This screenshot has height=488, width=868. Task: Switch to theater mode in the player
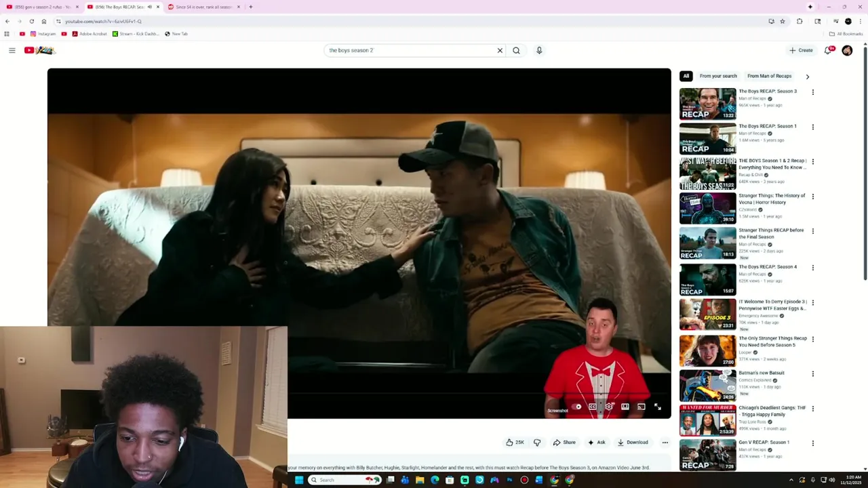(625, 407)
